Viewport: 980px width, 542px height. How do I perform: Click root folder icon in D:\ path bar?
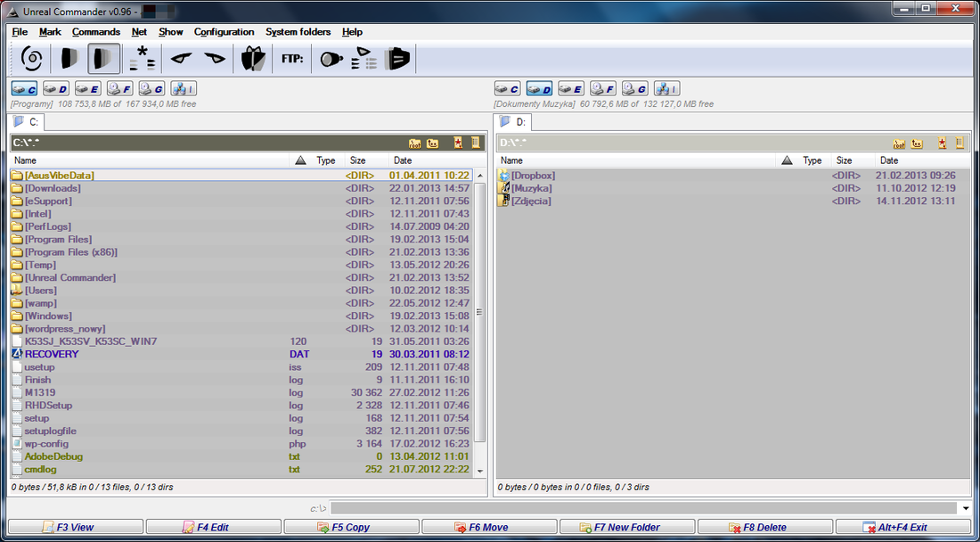900,144
